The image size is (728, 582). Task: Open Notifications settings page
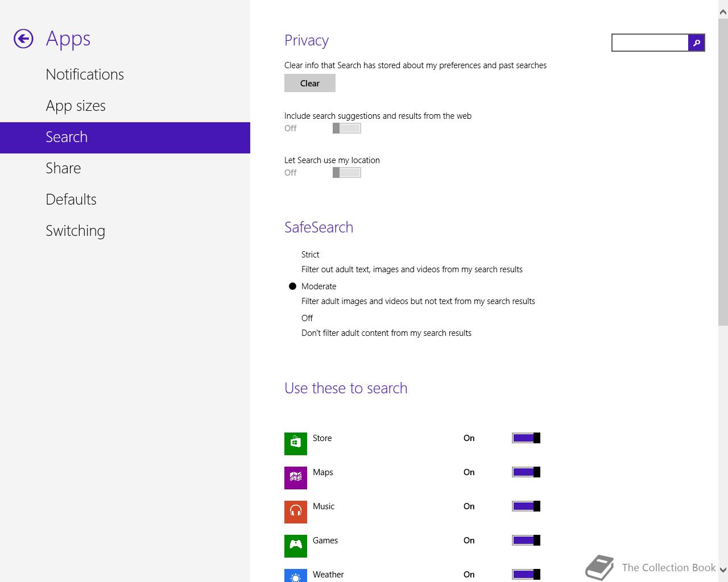85,74
